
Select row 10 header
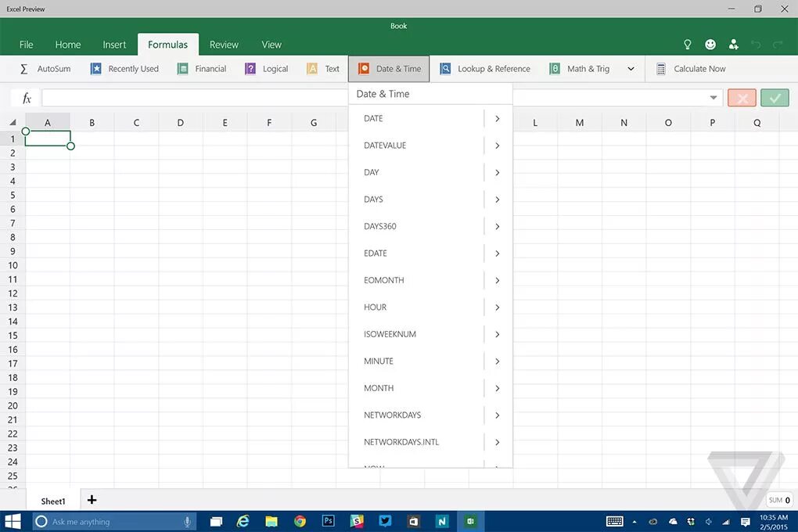(x=13, y=265)
